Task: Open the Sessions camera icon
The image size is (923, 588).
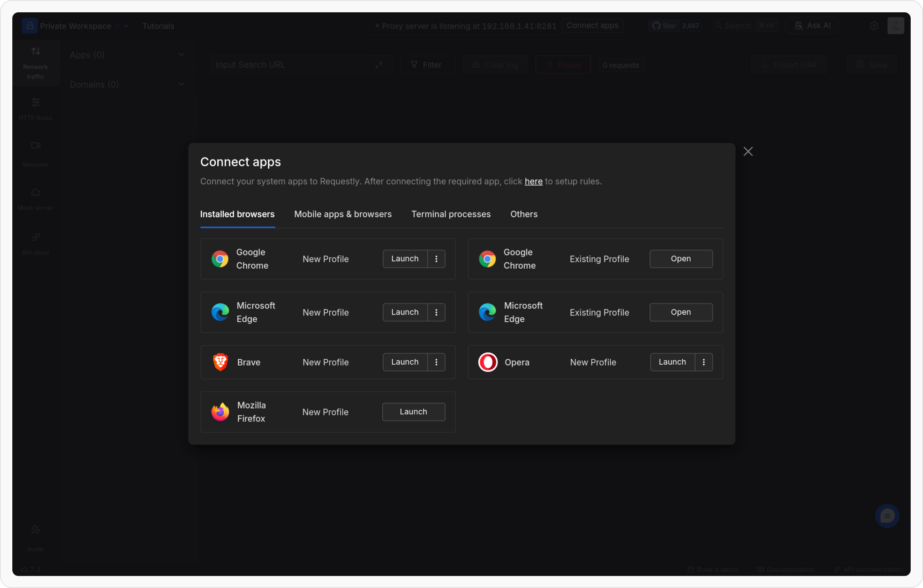Action: pos(35,146)
